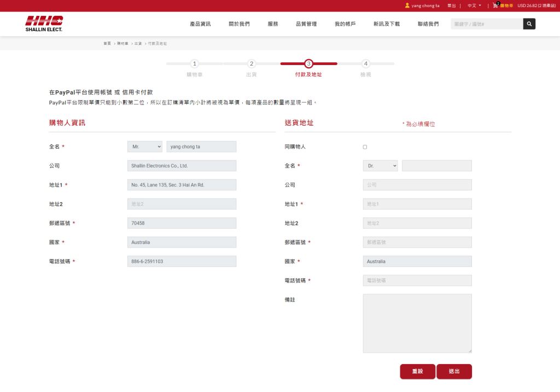The image size is (560, 392).
Task: Click the shipping full name input field
Action: [437, 166]
